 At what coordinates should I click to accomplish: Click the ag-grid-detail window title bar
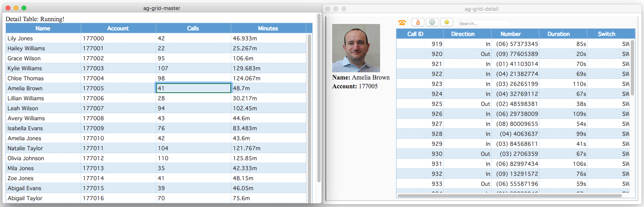point(482,9)
